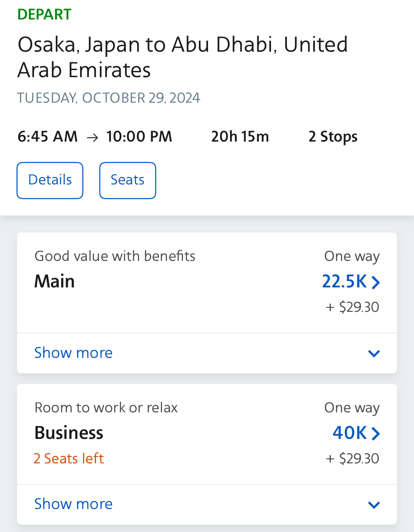Click Show more under Business fare
The height and width of the screenshot is (532, 414).
[73, 504]
